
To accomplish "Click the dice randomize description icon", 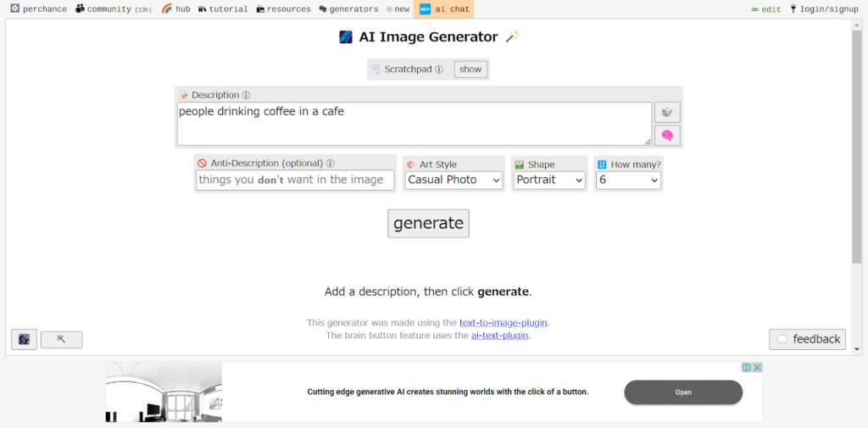I will coord(667,113).
